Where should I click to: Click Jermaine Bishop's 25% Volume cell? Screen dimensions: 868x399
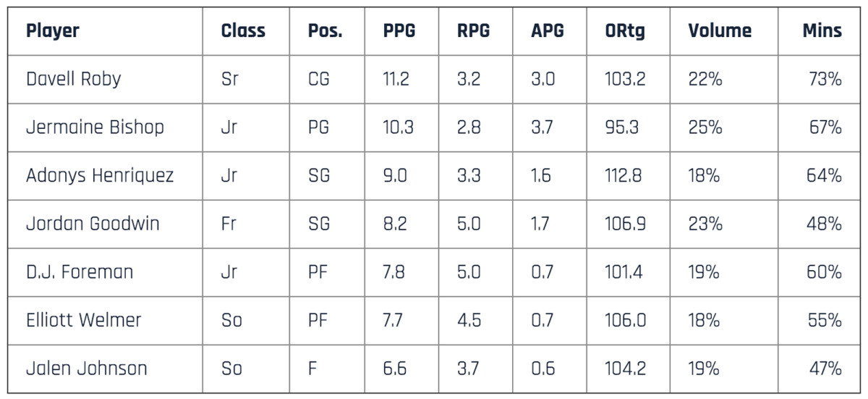[x=705, y=127]
